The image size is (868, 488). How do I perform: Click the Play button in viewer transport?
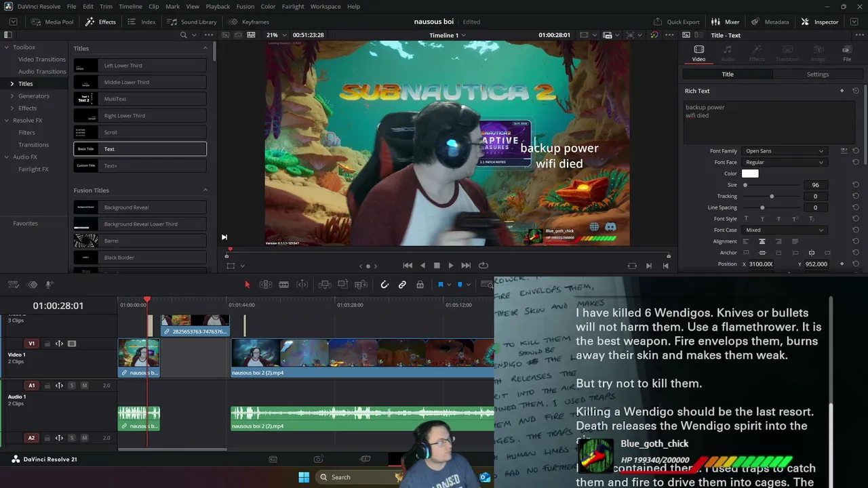tap(451, 266)
